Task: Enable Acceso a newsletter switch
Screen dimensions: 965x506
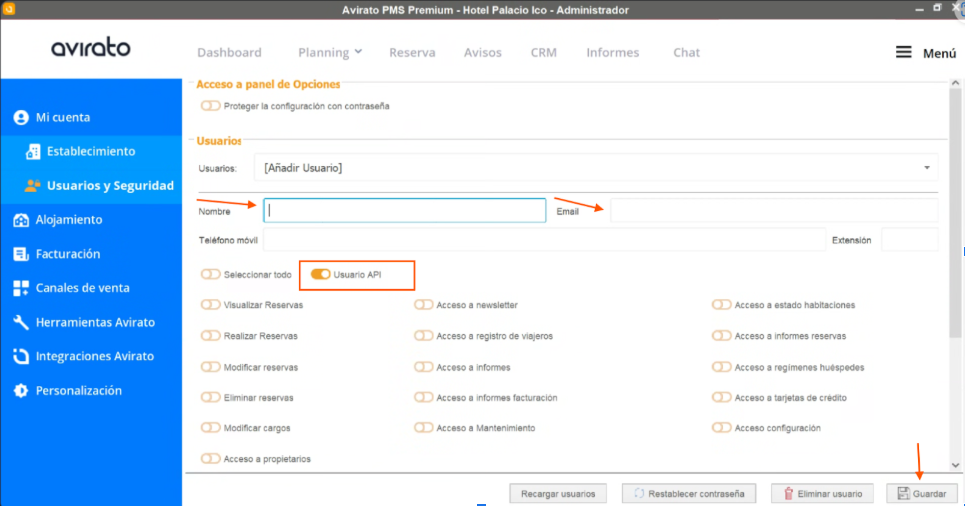Action: [x=423, y=305]
